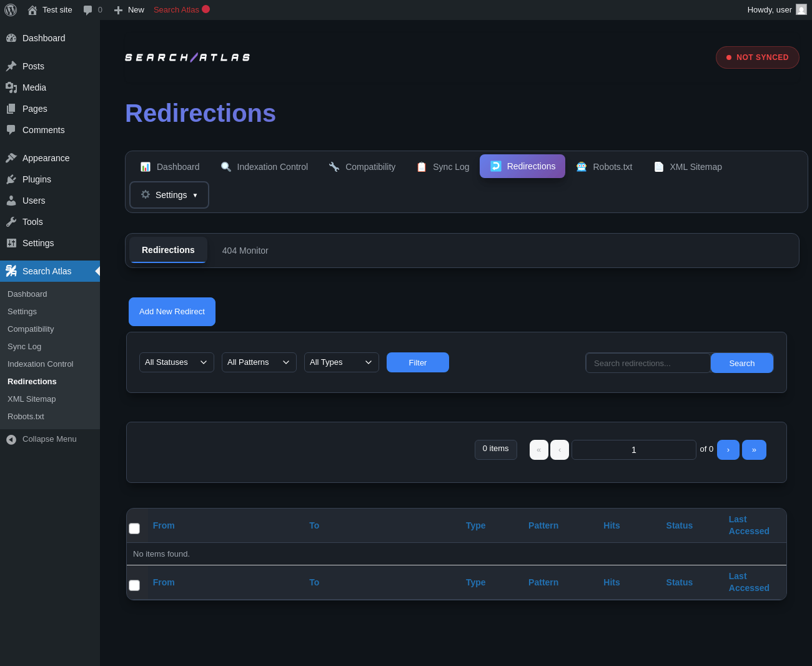Open the comments bubble icon in admin bar
Image resolution: width=812 pixels, height=666 pixels.
coord(88,10)
